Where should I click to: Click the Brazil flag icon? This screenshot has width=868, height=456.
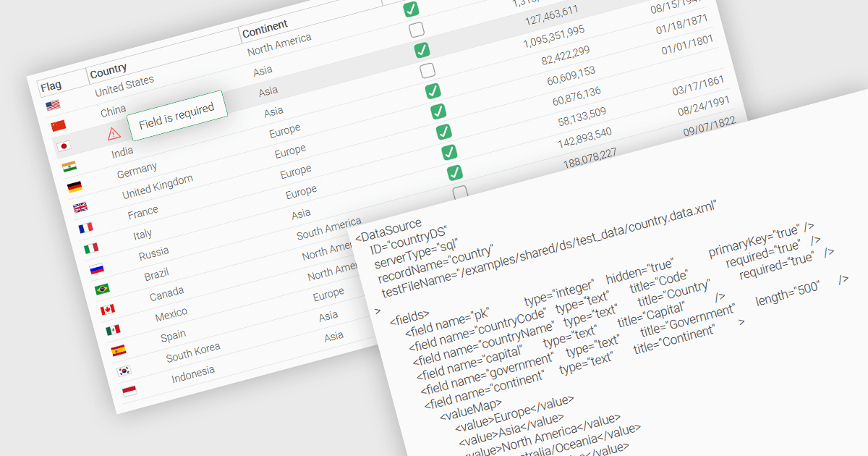102,290
